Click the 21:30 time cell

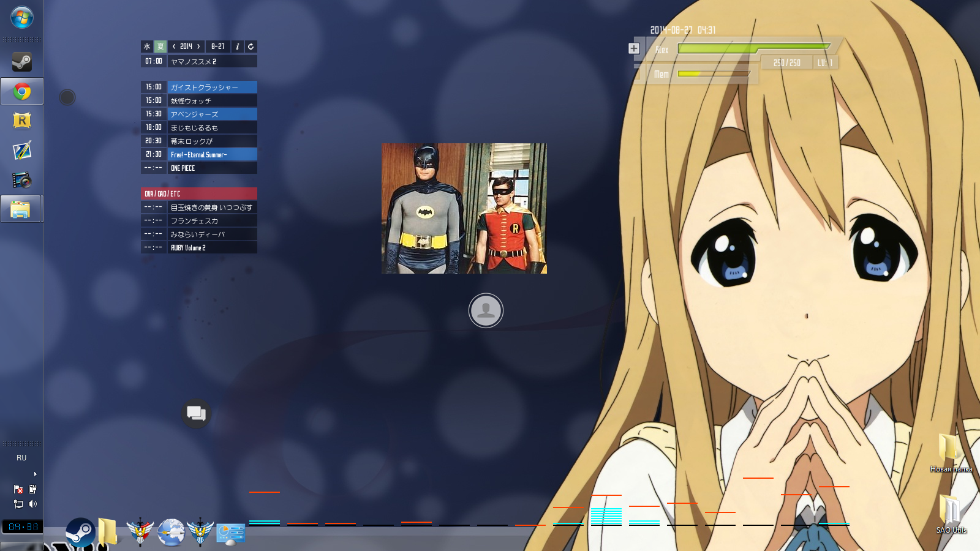154,154
